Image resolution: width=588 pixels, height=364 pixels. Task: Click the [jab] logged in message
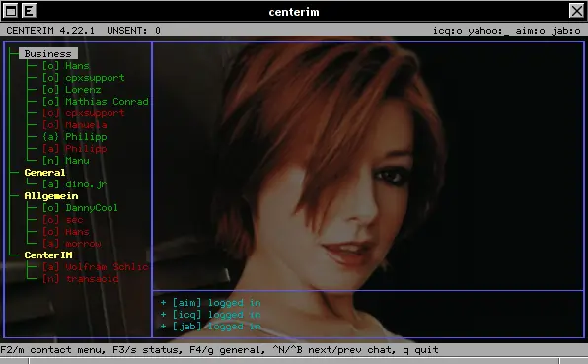210,327
